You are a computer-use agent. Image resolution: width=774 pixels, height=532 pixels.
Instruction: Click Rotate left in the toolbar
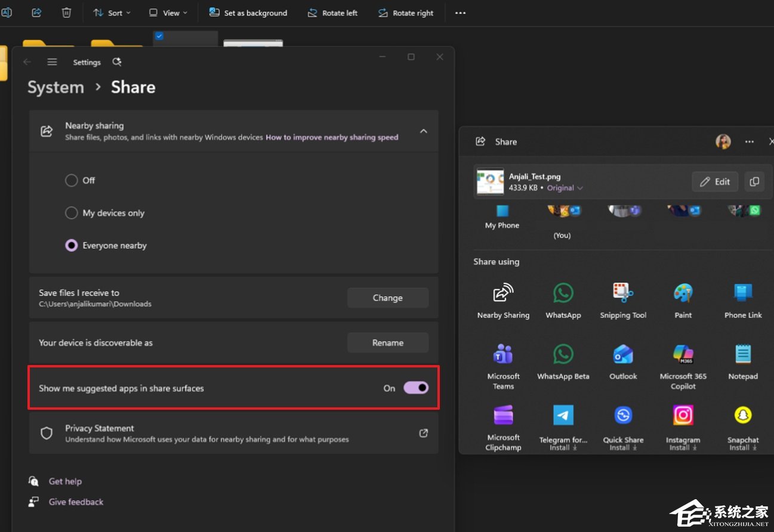click(x=332, y=13)
